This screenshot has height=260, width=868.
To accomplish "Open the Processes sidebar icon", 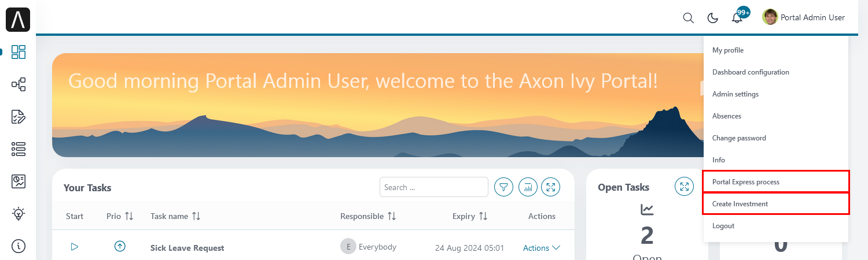I will pyautogui.click(x=19, y=85).
